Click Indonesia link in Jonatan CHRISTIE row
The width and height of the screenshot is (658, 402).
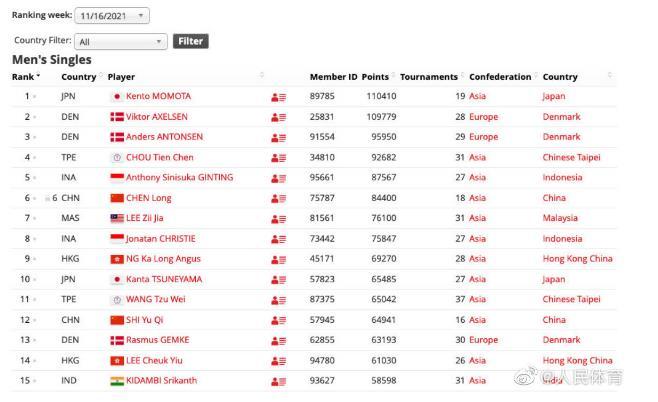coord(562,239)
